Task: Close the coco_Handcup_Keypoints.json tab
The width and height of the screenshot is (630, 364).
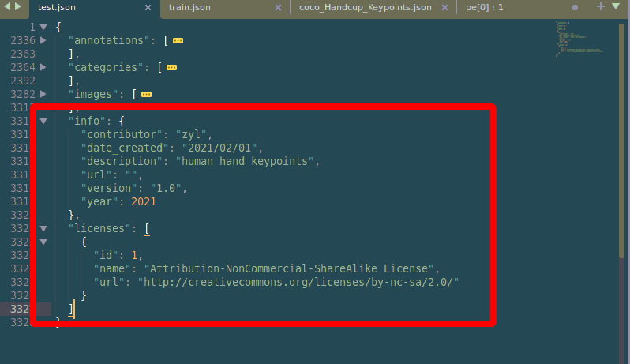Action: click(x=444, y=8)
